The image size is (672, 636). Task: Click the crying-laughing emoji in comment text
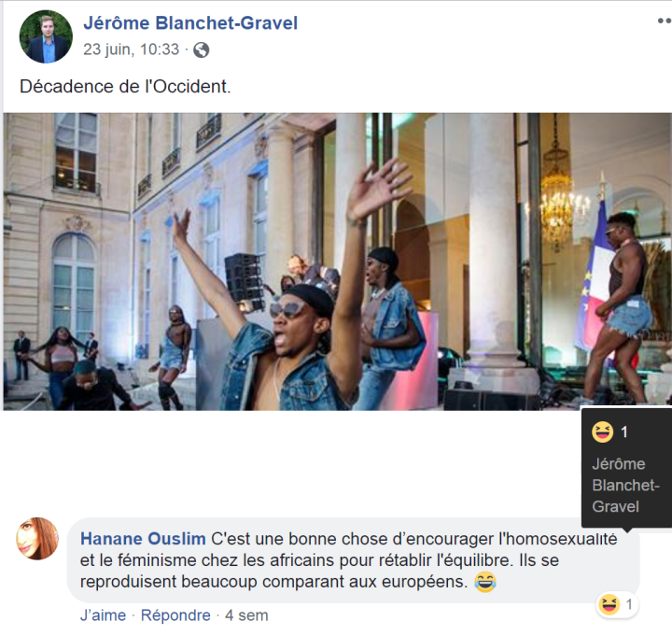pos(485,582)
